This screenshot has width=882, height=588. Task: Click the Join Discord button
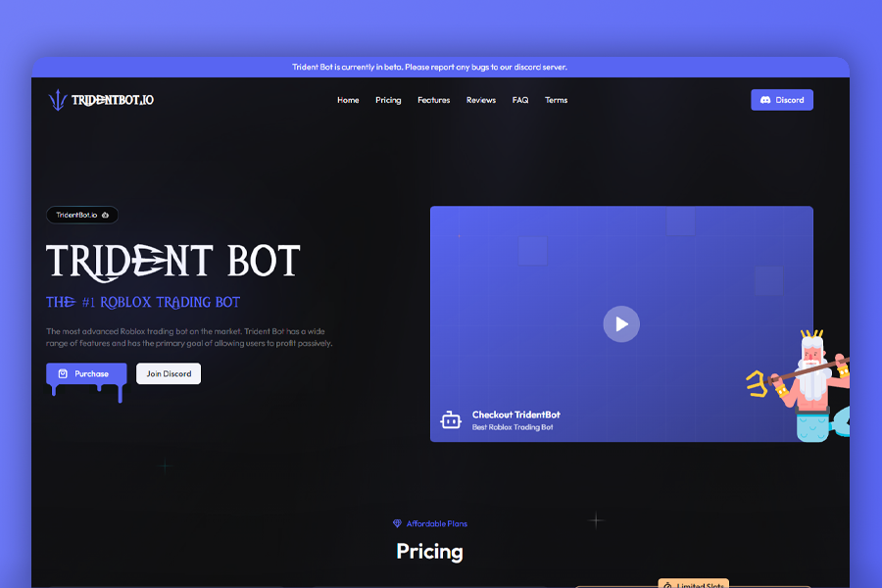point(169,373)
